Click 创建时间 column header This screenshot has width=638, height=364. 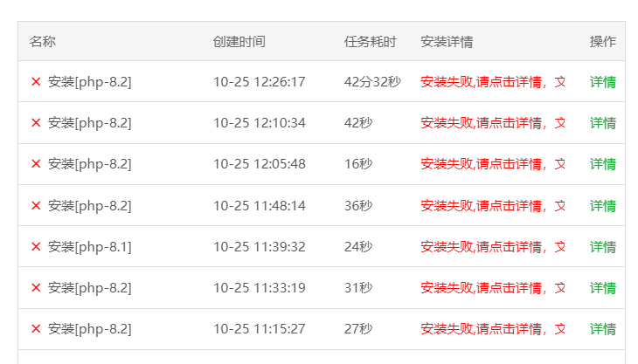coord(239,41)
